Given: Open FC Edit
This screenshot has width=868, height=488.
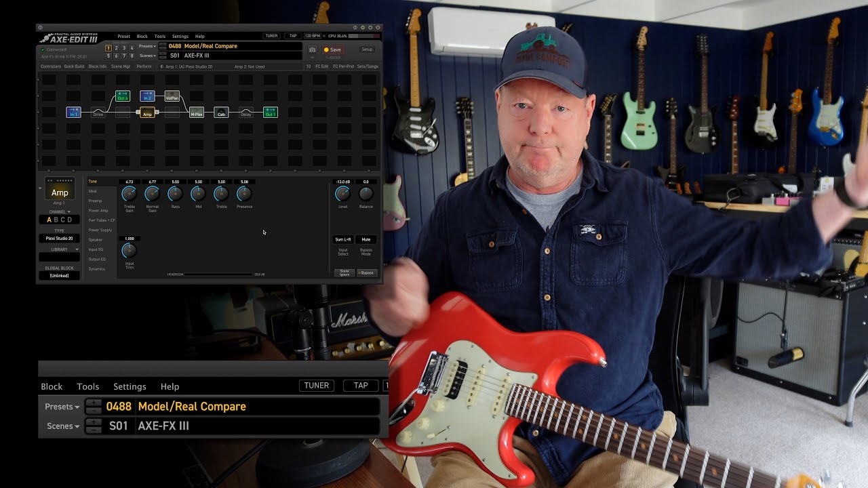Looking at the screenshot, I should [x=322, y=66].
